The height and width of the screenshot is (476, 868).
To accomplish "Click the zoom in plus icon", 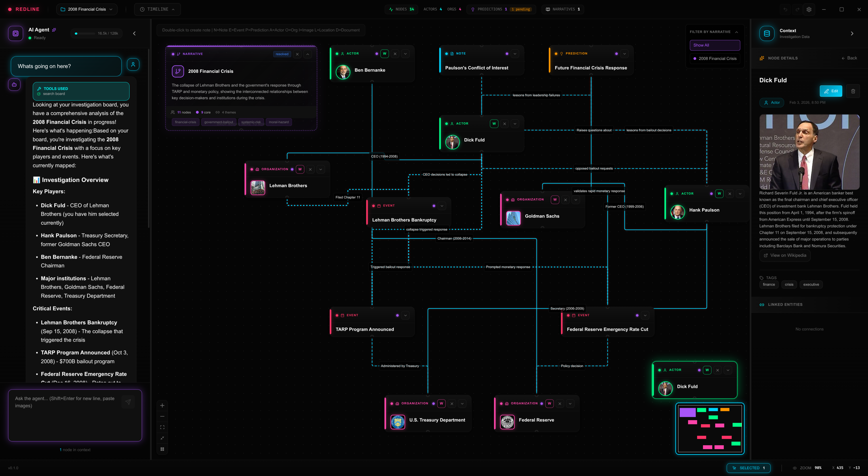I will 162,406.
